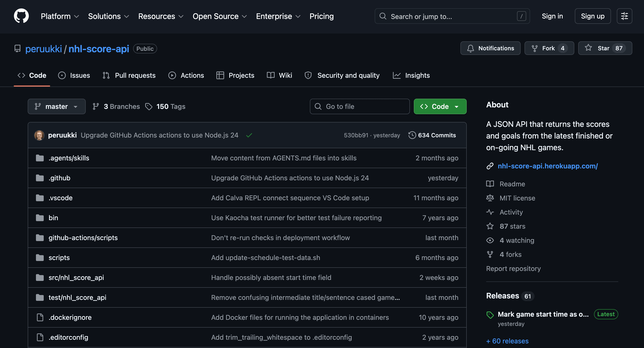Viewport: 644px width, 348px height.
Task: Click Report repository link
Action: coord(513,269)
